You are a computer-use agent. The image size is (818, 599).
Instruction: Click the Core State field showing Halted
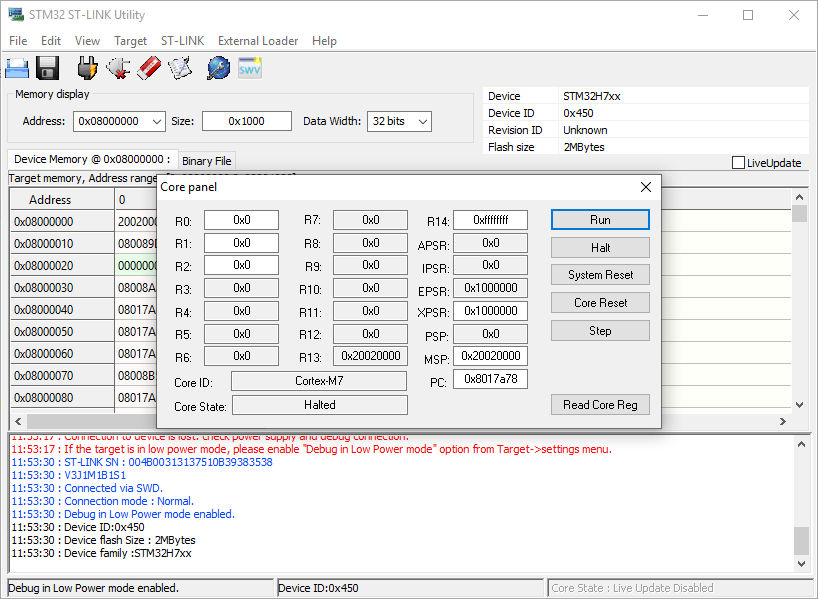pos(320,405)
